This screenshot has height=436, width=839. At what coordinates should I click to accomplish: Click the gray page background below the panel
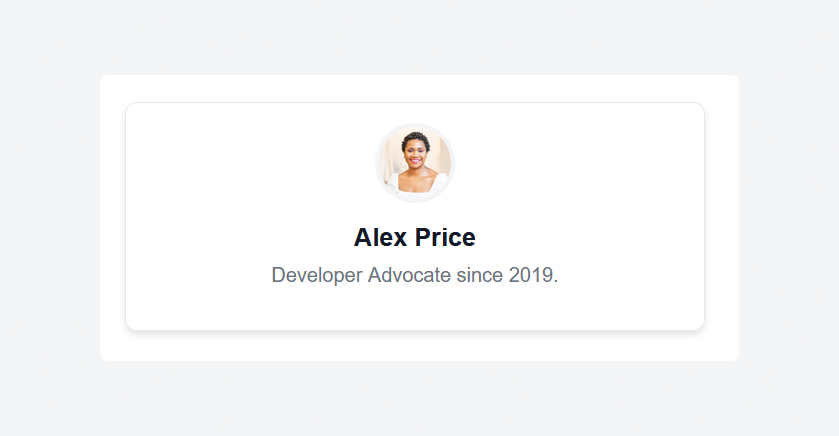pos(414,400)
